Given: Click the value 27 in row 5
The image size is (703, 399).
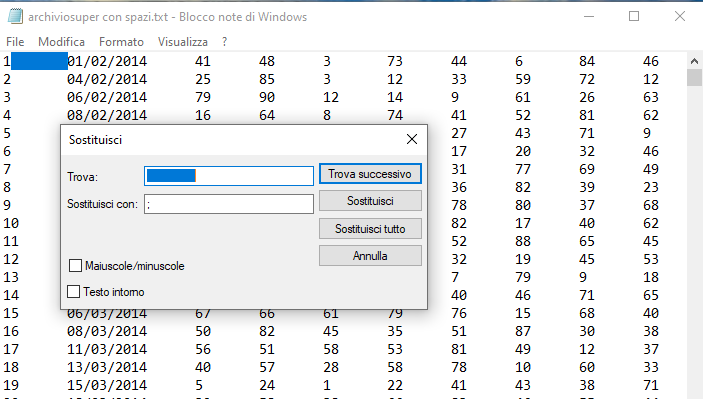Looking at the screenshot, I should [x=459, y=133].
